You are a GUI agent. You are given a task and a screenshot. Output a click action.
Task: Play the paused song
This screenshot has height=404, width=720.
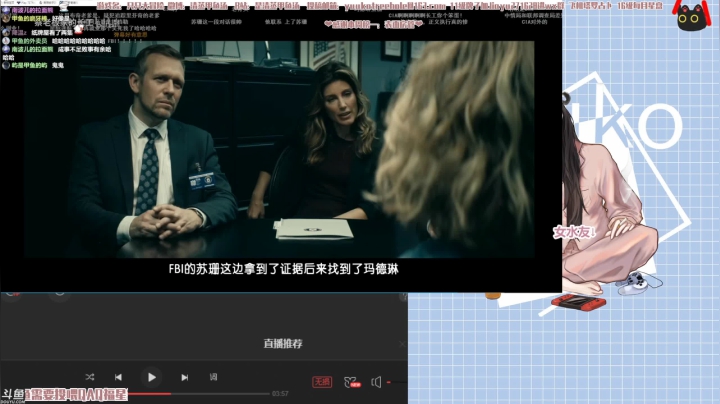click(152, 377)
